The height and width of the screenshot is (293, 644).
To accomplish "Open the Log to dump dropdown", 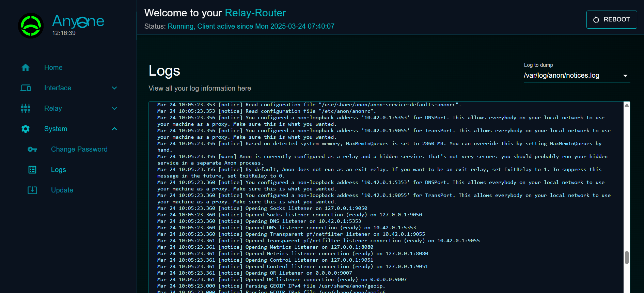I will [x=577, y=76].
